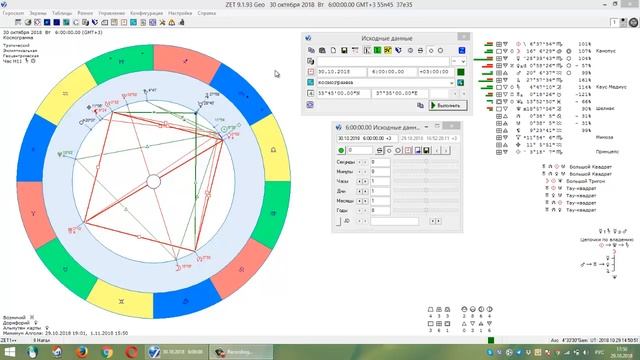Open the Управление menu
640x360 pixels.
111,13
